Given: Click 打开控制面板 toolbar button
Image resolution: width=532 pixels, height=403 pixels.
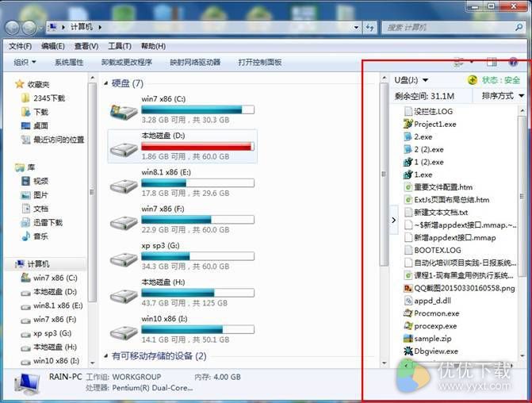Looking at the screenshot, I should coord(260,62).
